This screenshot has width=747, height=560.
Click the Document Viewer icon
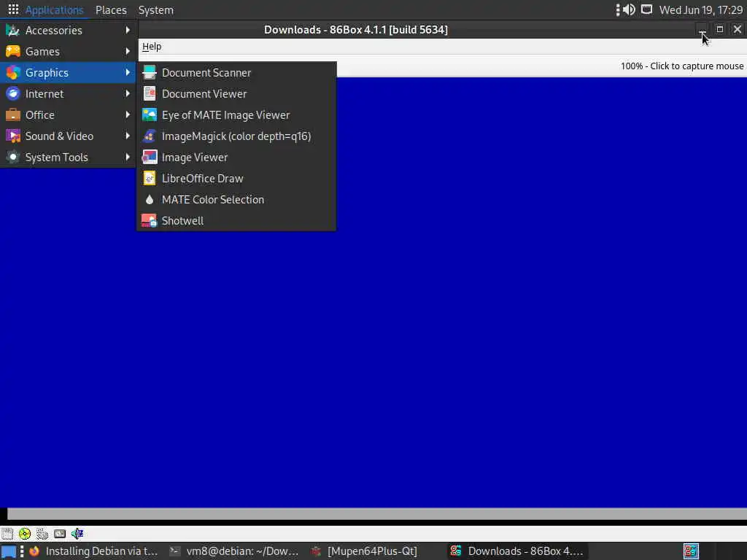(149, 94)
